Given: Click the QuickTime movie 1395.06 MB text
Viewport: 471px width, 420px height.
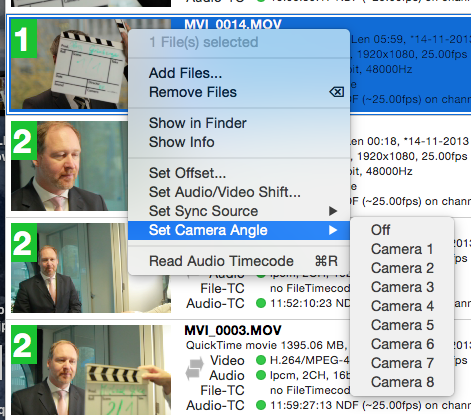Looking at the screenshot, I should tap(267, 345).
